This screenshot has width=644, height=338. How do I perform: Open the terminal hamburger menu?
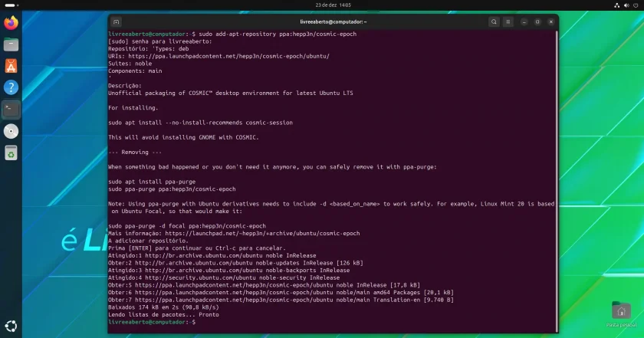coord(508,21)
